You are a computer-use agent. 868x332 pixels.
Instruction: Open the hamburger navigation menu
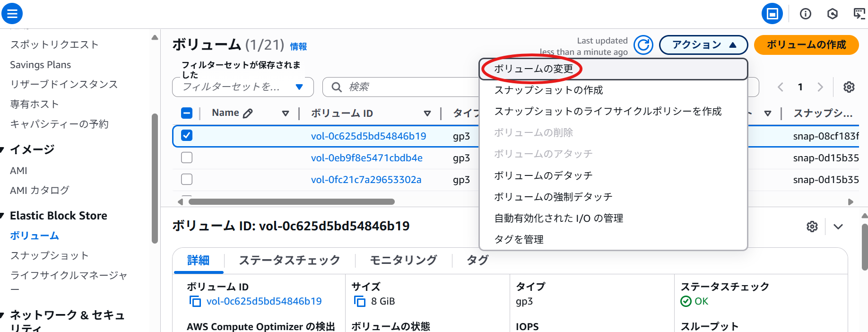coord(12,13)
